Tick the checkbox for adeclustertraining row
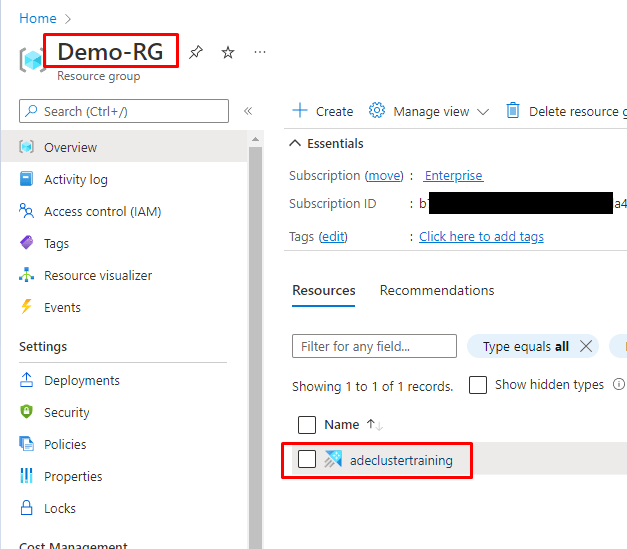The height and width of the screenshot is (549, 627). click(307, 459)
